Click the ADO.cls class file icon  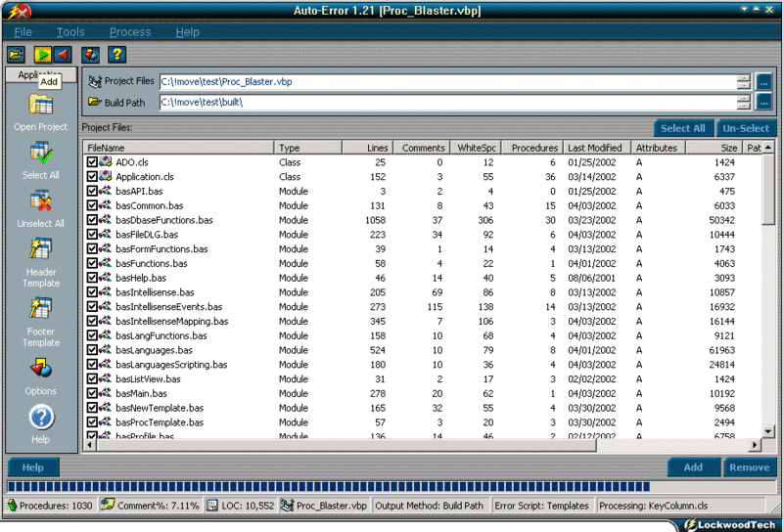click(106, 161)
